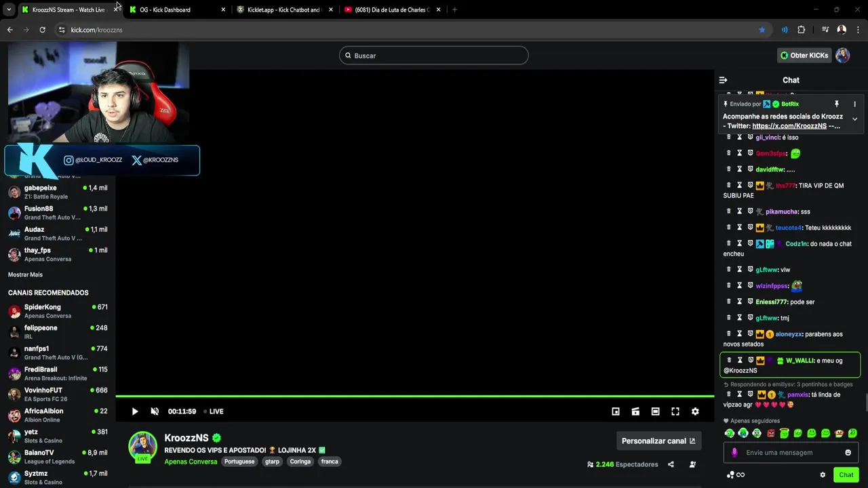Enter fullscreen on the video player
Image resolution: width=868 pixels, height=488 pixels.
(675, 411)
